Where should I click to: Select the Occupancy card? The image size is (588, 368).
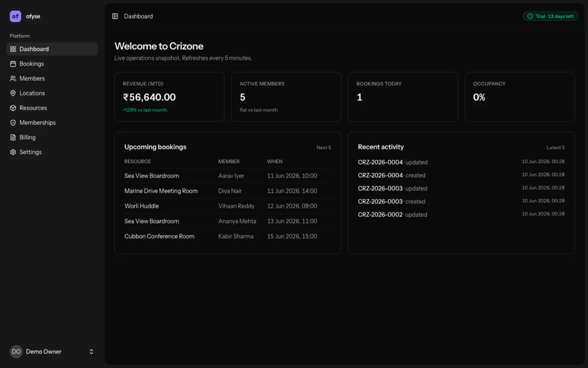(520, 97)
